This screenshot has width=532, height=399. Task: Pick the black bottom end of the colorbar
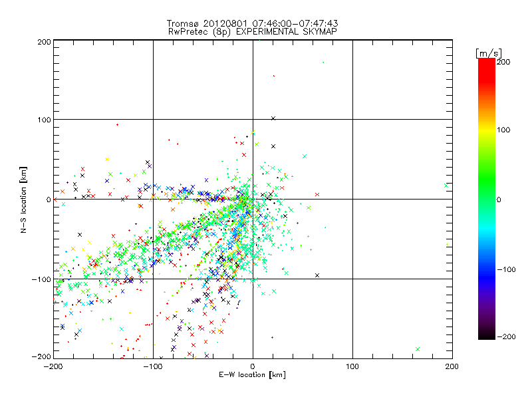[487, 335]
